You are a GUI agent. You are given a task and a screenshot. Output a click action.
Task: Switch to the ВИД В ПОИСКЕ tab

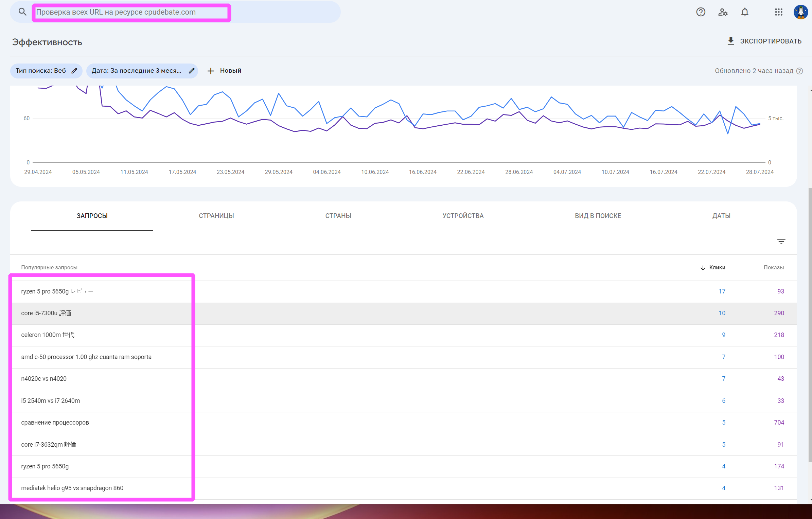598,216
